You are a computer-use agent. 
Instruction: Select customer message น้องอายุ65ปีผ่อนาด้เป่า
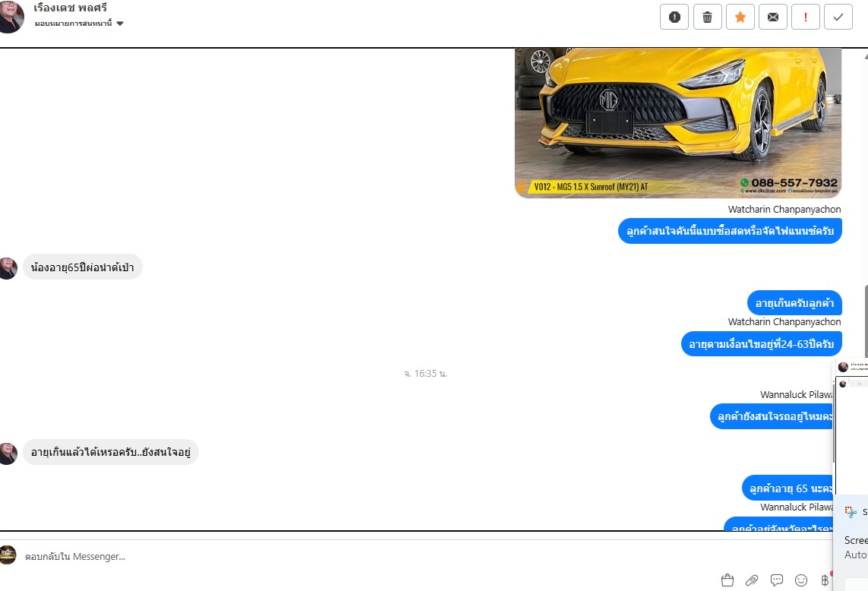coord(83,267)
